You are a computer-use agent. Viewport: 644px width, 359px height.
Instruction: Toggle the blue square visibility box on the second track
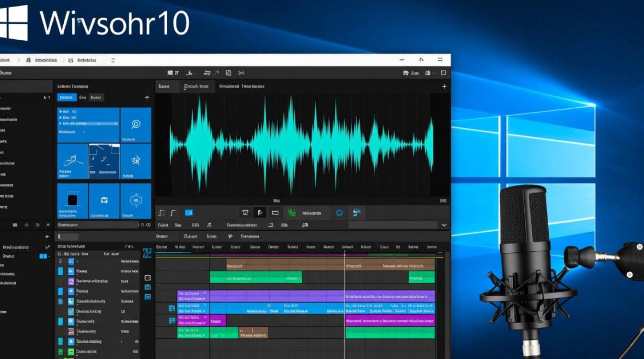tap(59, 271)
